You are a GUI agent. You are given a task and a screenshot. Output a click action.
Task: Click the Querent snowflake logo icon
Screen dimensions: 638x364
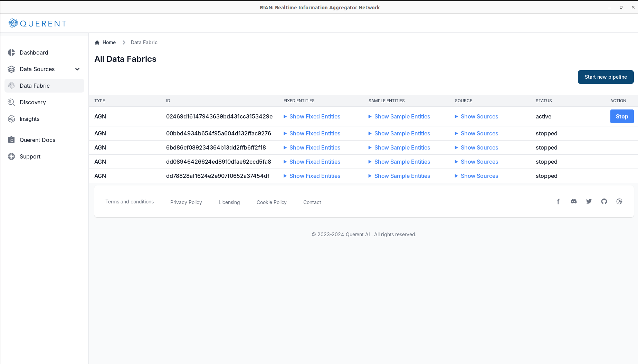tap(13, 23)
